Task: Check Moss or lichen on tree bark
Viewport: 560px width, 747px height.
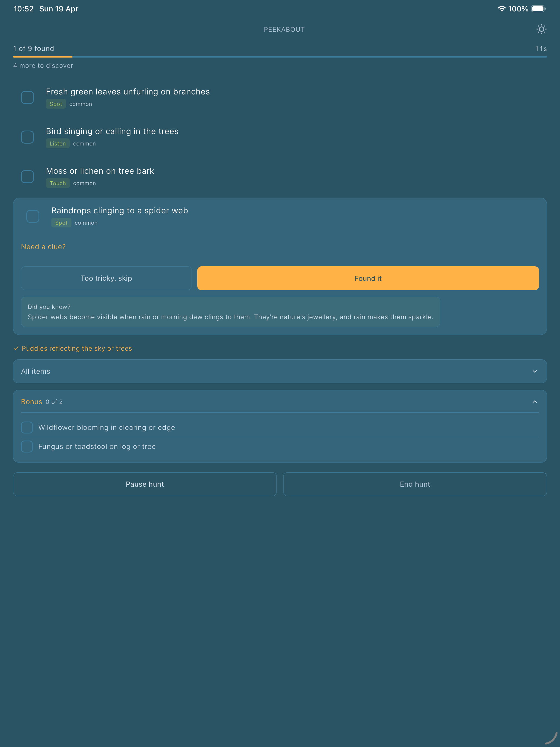Action: [27, 177]
